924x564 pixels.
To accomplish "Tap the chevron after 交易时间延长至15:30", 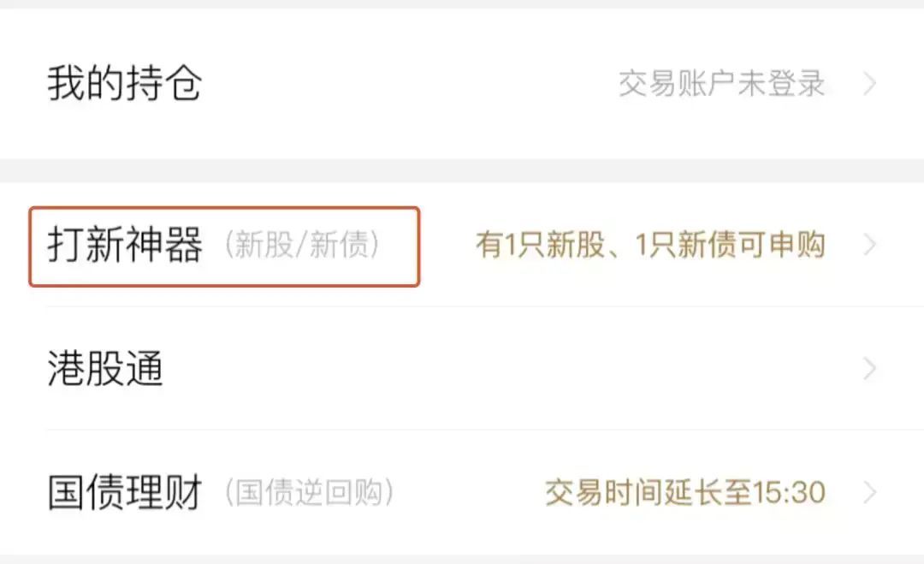I will (x=870, y=492).
